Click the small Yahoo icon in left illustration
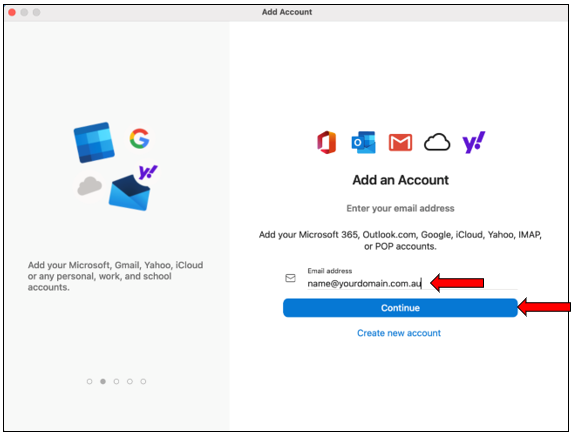The image size is (575, 438). 148,172
